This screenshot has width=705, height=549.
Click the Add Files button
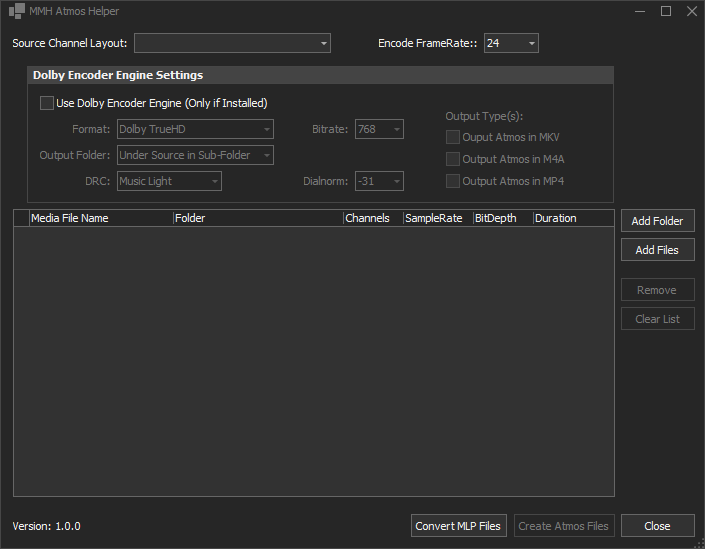[657, 250]
